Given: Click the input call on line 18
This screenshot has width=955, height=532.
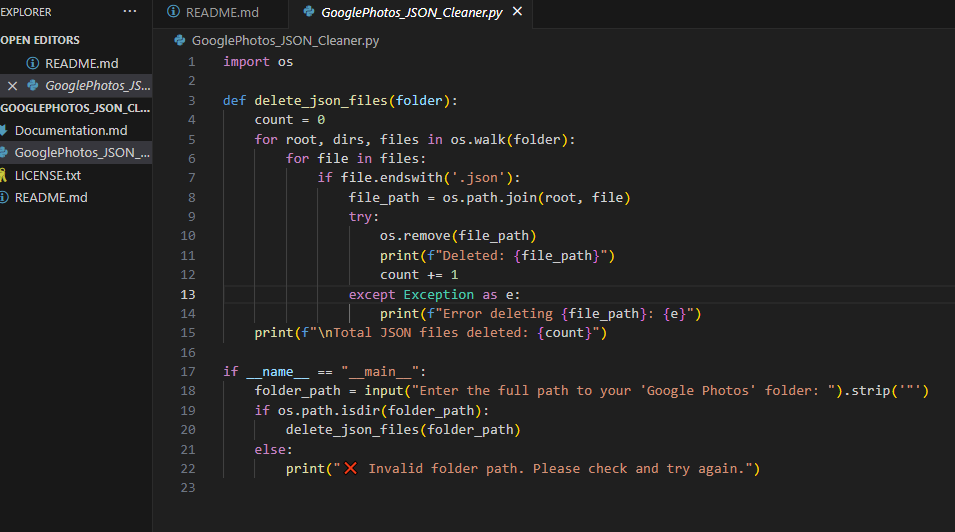Looking at the screenshot, I should 384,391.
